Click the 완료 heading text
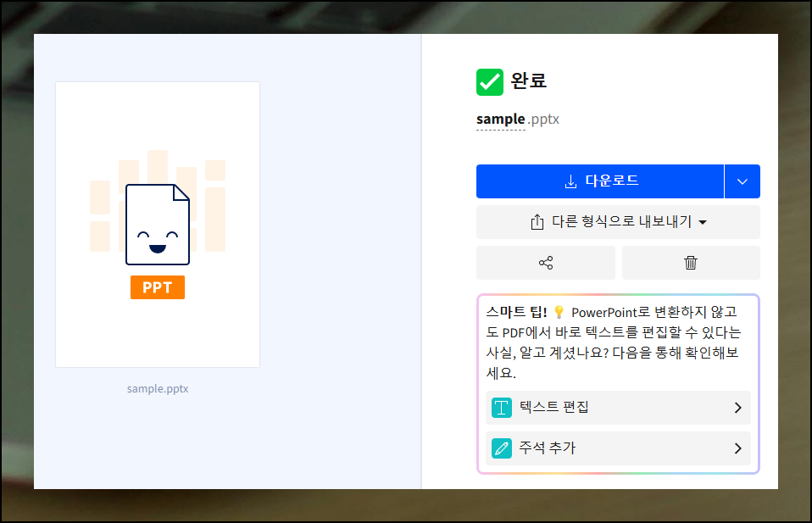The width and height of the screenshot is (812, 523). click(x=528, y=81)
